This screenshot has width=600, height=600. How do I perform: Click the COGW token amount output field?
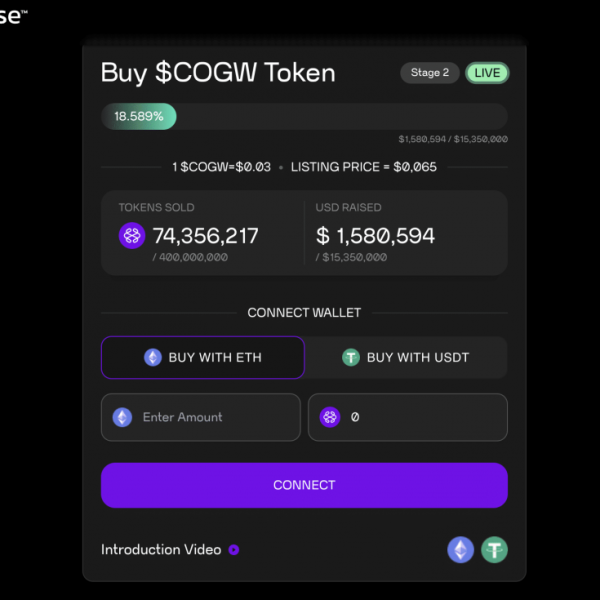(408, 417)
